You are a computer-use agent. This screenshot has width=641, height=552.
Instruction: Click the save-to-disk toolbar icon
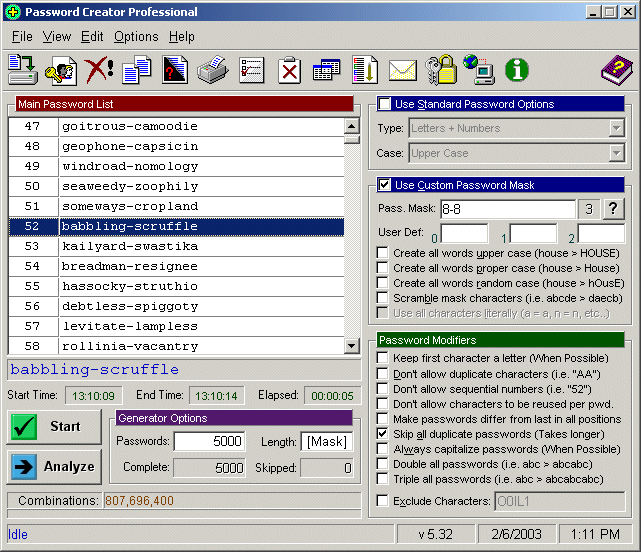[x=23, y=70]
